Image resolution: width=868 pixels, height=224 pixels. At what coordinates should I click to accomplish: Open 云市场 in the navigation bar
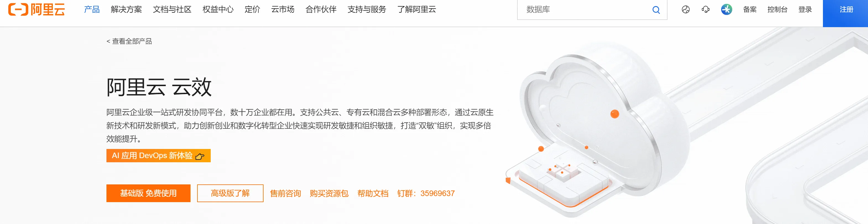(283, 9)
